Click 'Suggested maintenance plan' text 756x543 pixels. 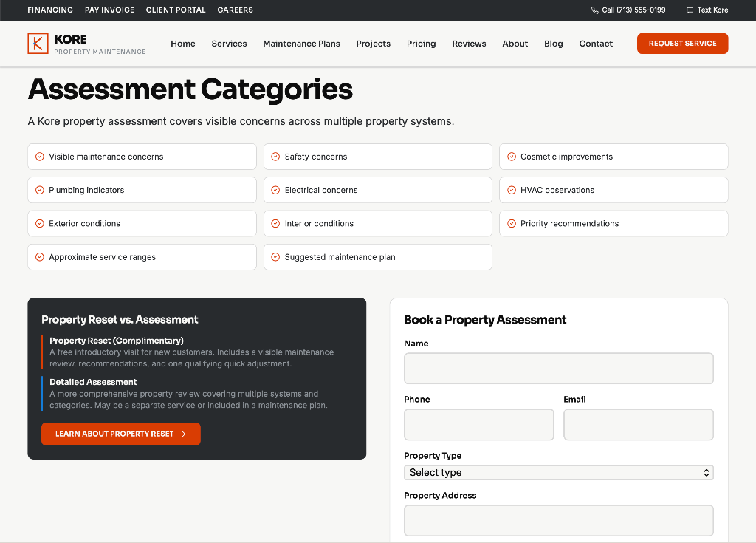340,257
